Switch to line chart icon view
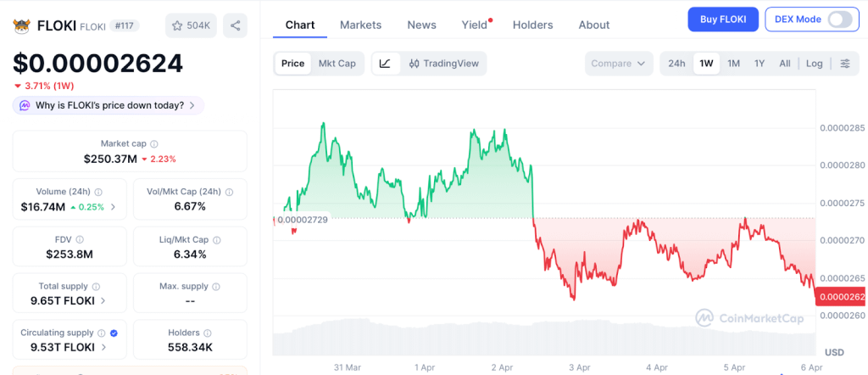 385,64
